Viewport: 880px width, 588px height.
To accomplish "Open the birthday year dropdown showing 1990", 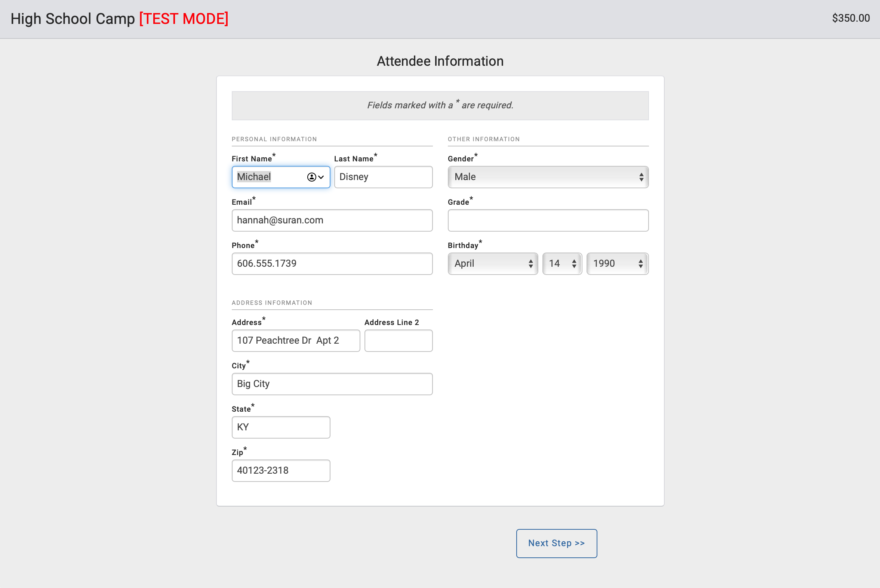I will click(617, 264).
